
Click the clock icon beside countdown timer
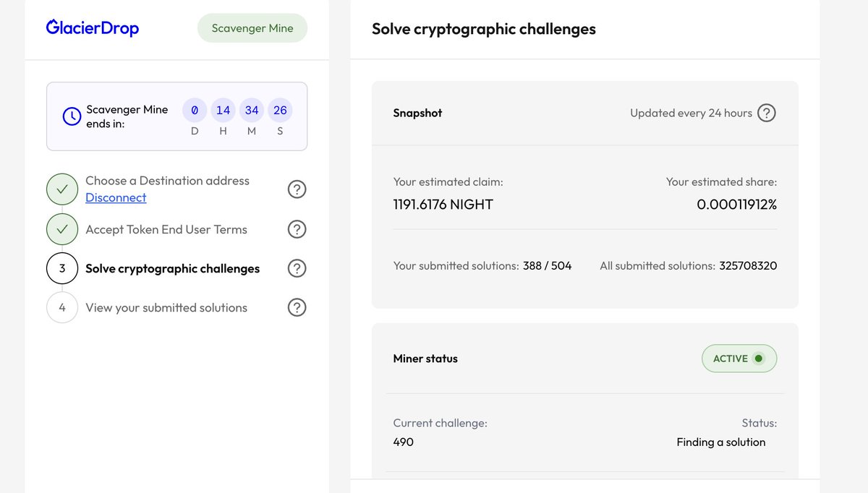point(72,116)
